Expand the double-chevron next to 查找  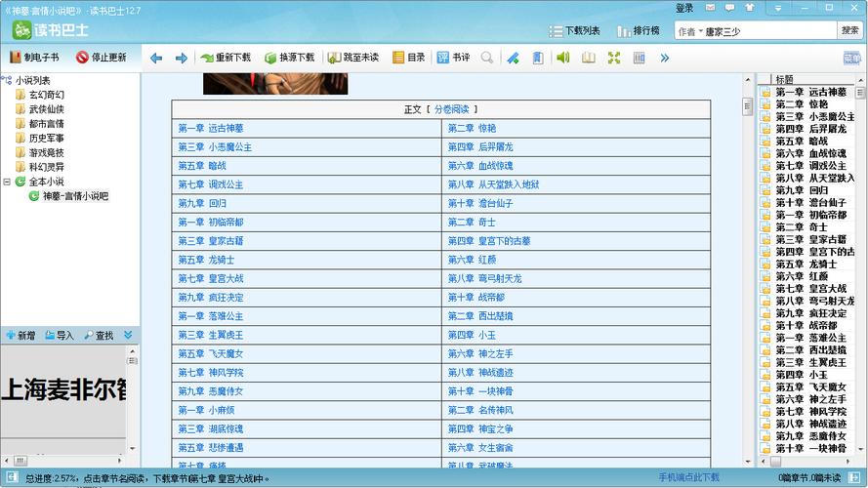point(128,335)
